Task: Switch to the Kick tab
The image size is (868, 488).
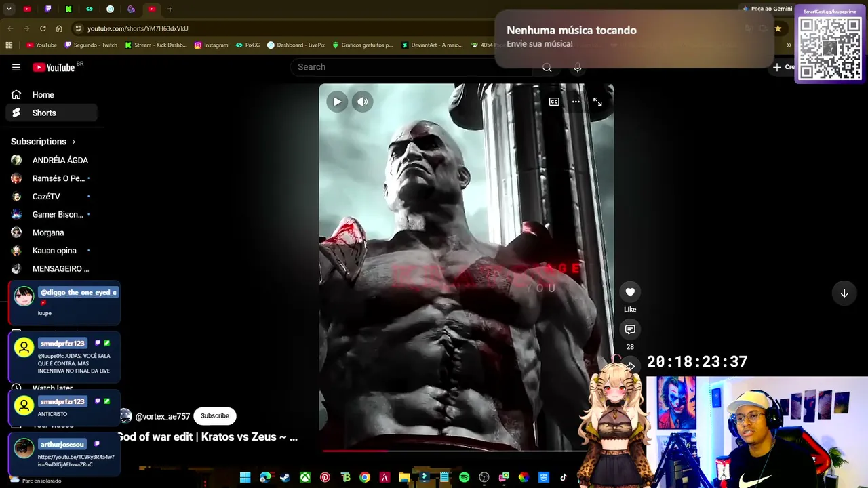Action: point(68,9)
